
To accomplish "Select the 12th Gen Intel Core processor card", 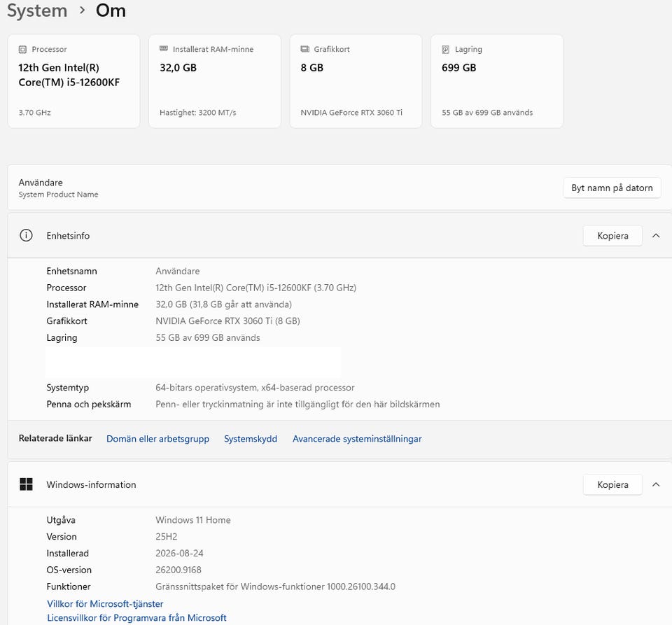I will [x=73, y=81].
